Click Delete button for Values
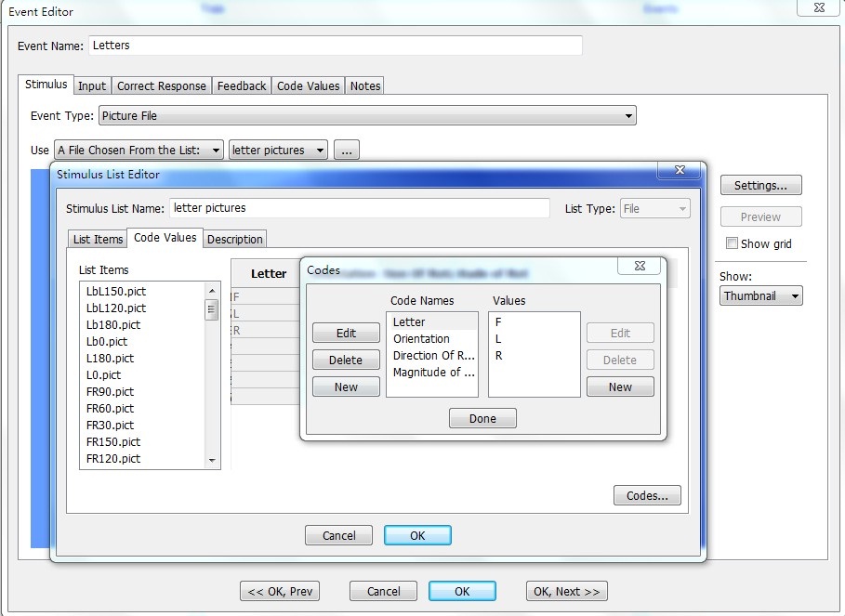This screenshot has width=845, height=616. pyautogui.click(x=620, y=360)
